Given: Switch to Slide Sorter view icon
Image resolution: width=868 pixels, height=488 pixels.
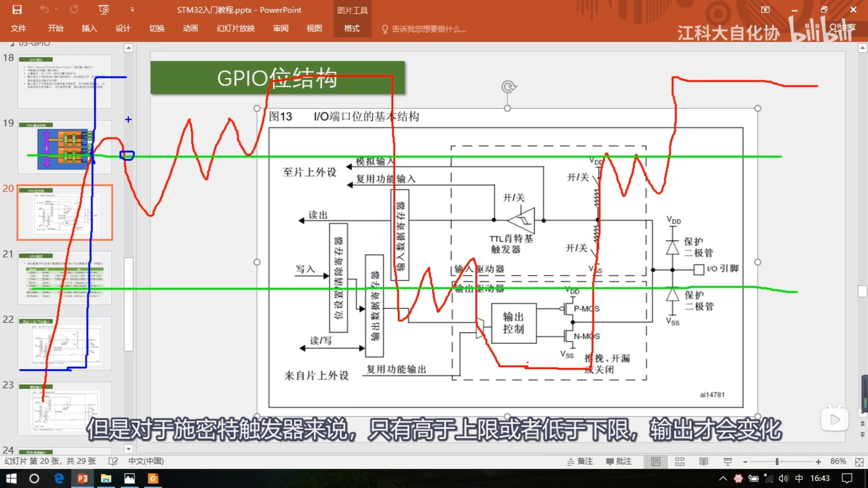Looking at the screenshot, I should [679, 462].
